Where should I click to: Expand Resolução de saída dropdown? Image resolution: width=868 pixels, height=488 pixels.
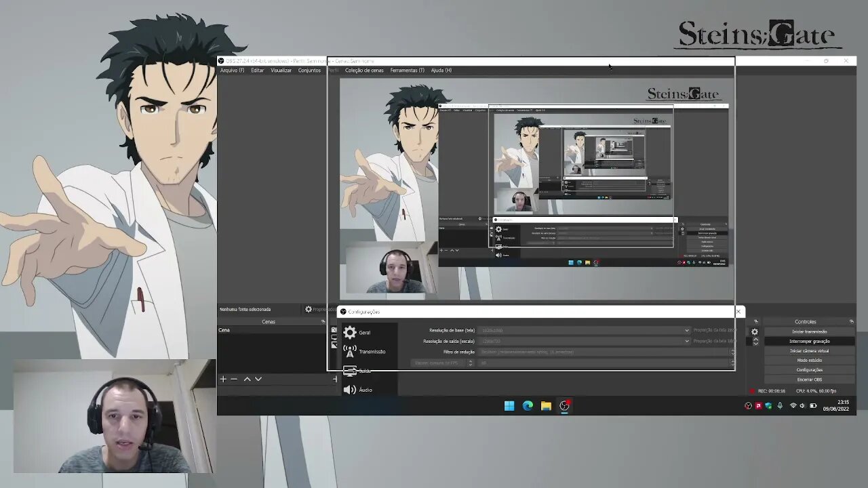click(x=686, y=341)
